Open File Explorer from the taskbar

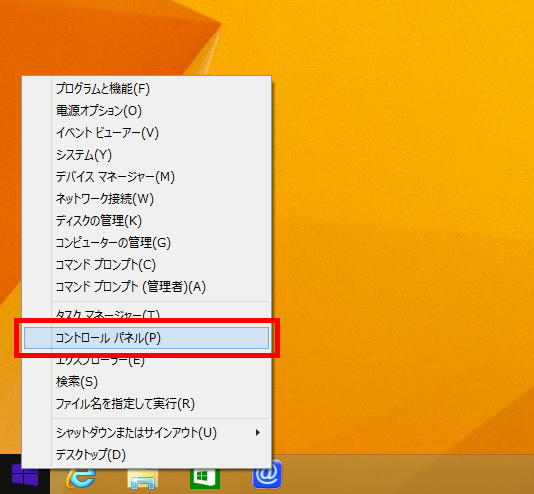coord(143,479)
